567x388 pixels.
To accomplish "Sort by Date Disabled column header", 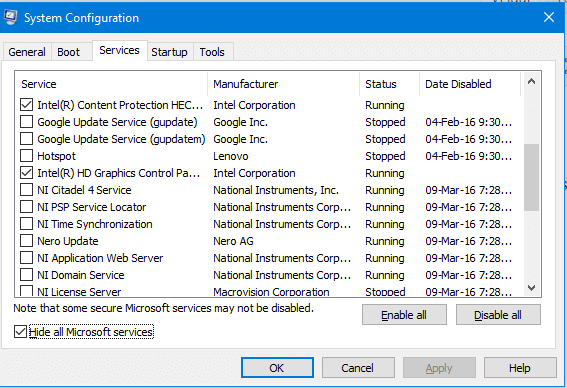I will (x=470, y=84).
